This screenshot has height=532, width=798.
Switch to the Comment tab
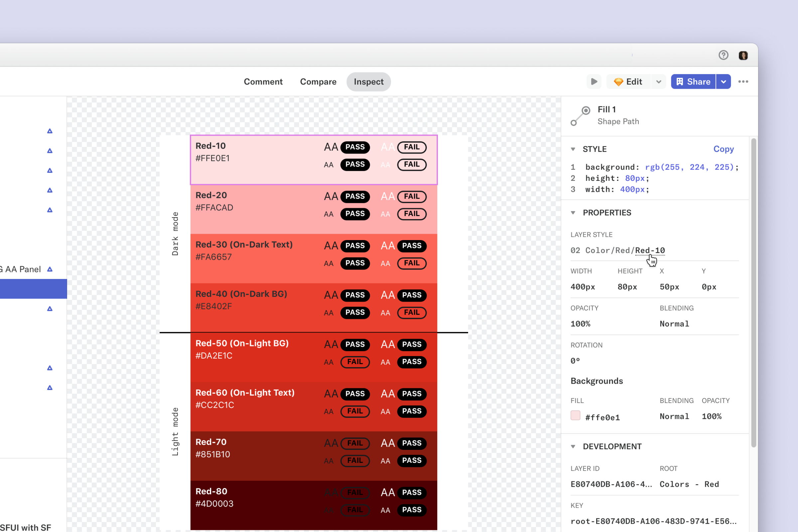tap(263, 82)
